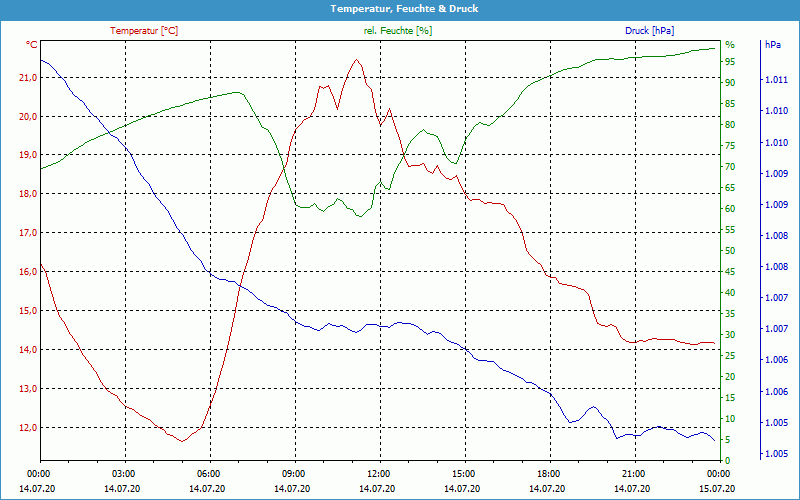The image size is (800, 500).
Task: Select the 19,0 temperature axis value
Action: pyautogui.click(x=29, y=155)
